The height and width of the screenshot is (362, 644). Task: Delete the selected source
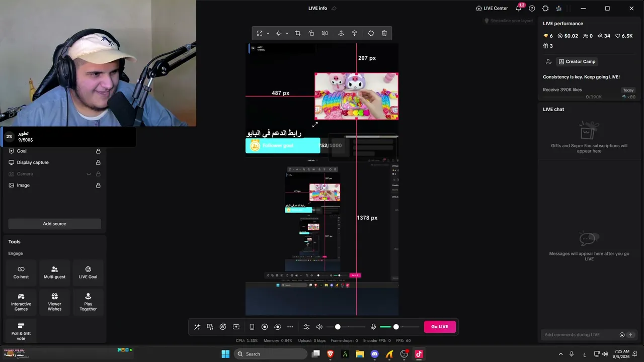(x=384, y=33)
